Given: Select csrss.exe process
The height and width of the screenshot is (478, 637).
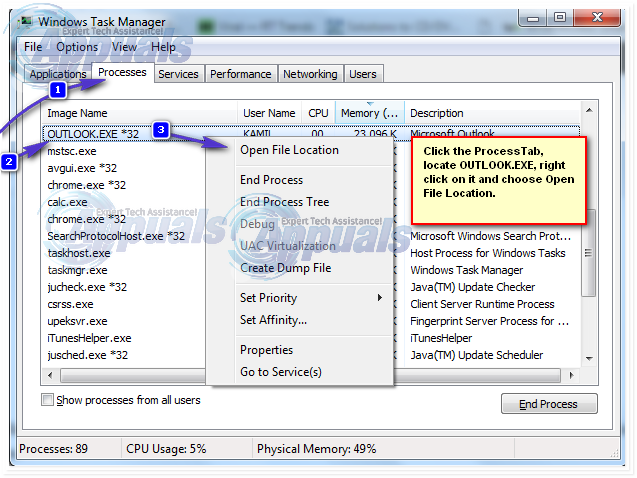Looking at the screenshot, I should point(70,305).
